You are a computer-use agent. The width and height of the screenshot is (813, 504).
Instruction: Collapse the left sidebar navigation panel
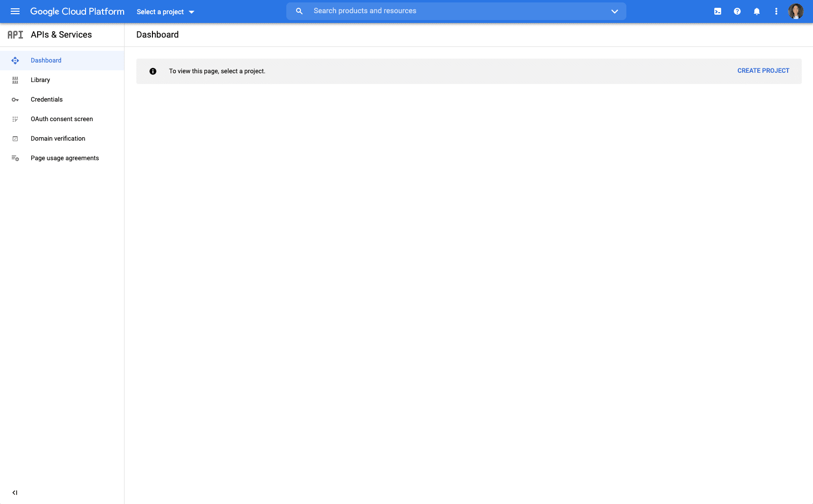click(15, 493)
